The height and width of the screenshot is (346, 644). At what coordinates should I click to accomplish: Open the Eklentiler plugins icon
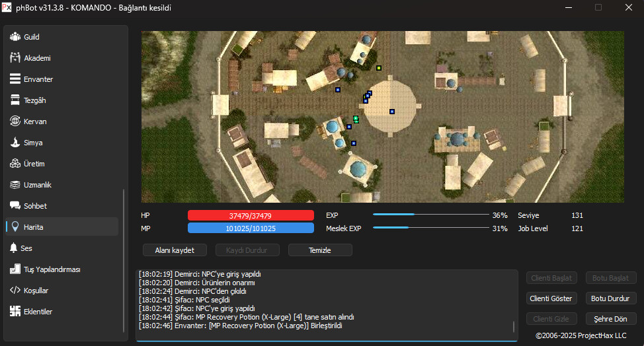(15, 312)
